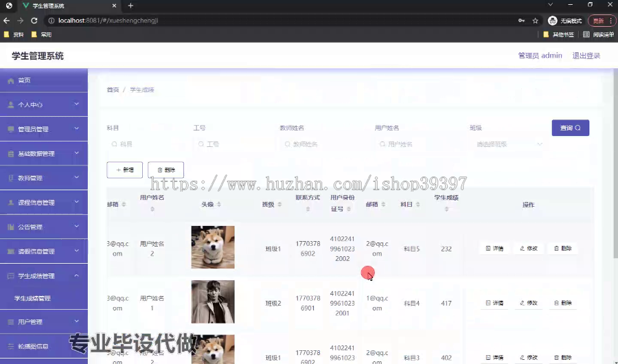The image size is (618, 364).
Task: Go back using browser back arrow
Action: click(7, 21)
